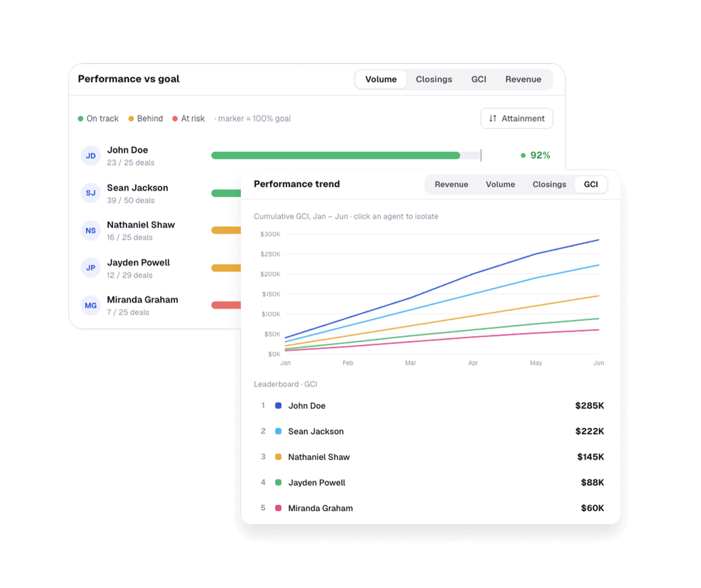The width and height of the screenshot is (701, 588).
Task: Select the NS avatar icon
Action: (91, 231)
